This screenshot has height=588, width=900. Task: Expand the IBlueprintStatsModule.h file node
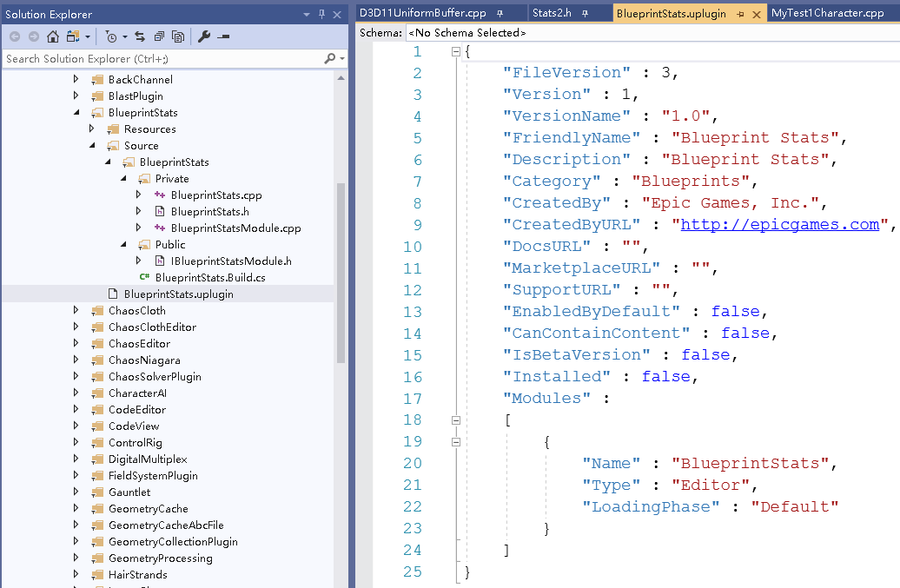(x=138, y=261)
